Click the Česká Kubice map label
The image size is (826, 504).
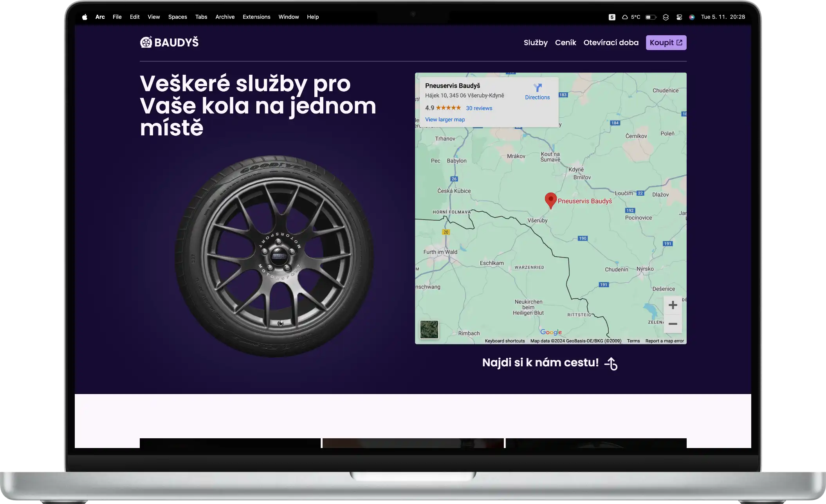pyautogui.click(x=454, y=191)
